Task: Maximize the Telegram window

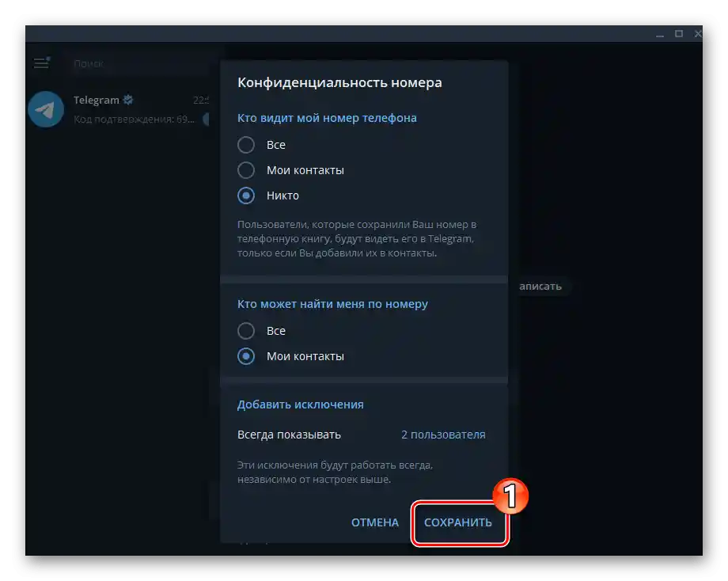Action: pyautogui.click(x=678, y=33)
